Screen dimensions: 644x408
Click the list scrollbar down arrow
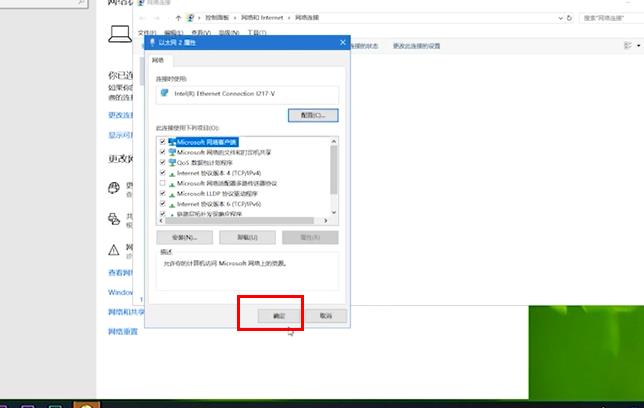click(x=334, y=212)
